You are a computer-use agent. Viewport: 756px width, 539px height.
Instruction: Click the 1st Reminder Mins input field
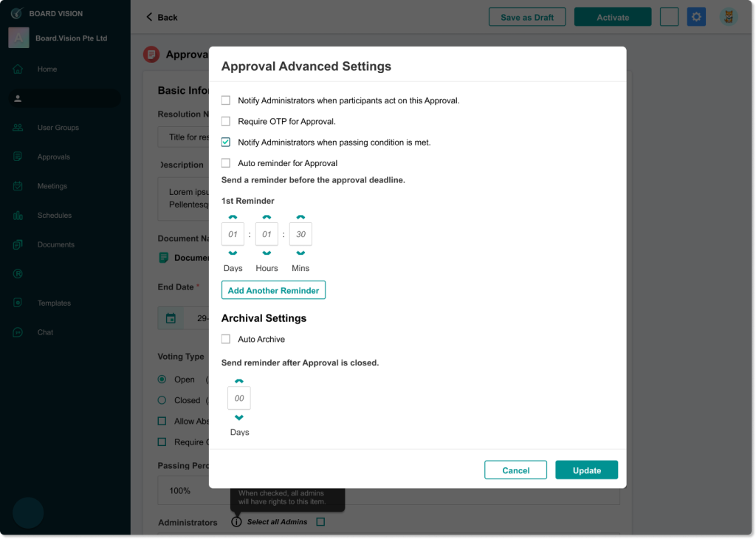pos(300,234)
